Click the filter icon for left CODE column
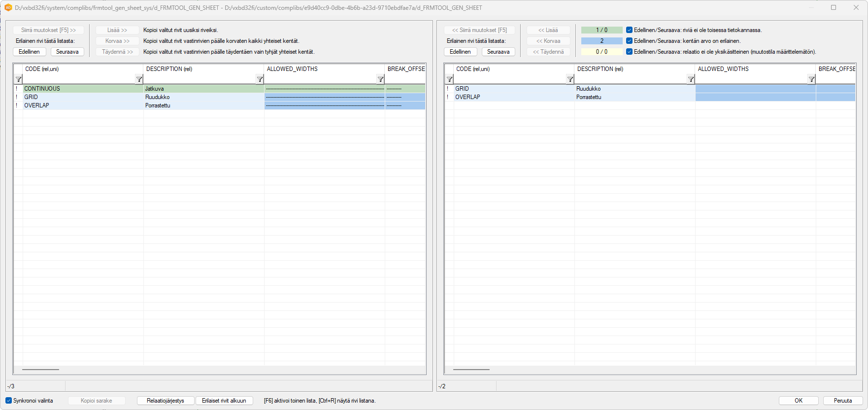The image size is (868, 410). 139,79
